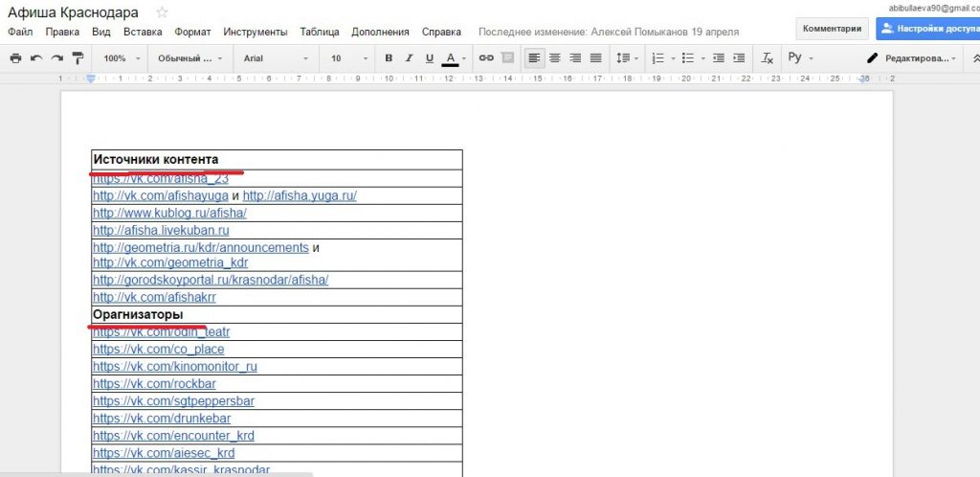The height and width of the screenshot is (477, 980).
Task: Open the Ру input tools dropdown
Action: click(x=801, y=58)
